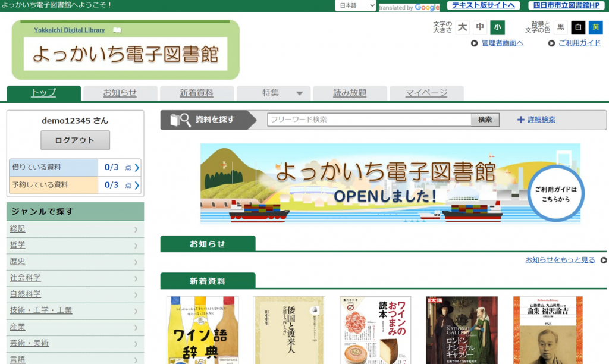Set font size to 大
609x364 pixels.
point(462,27)
